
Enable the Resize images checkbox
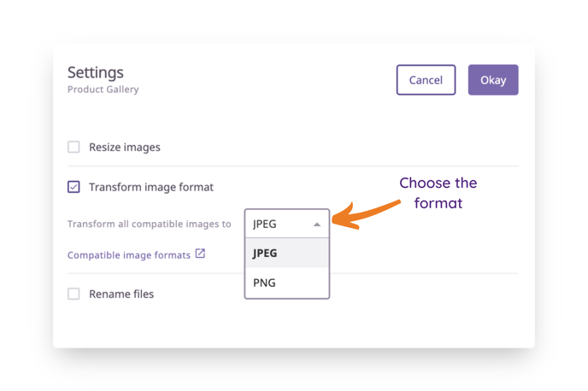coord(73,147)
